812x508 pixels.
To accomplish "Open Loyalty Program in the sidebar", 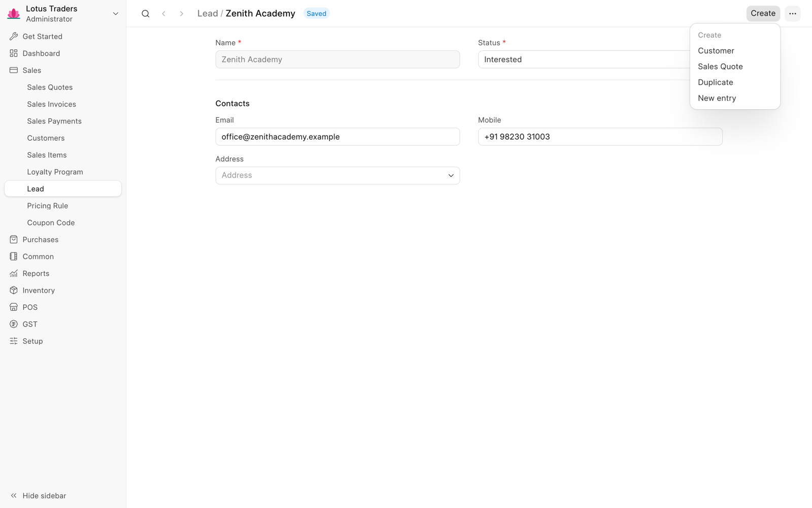I will pos(63,172).
